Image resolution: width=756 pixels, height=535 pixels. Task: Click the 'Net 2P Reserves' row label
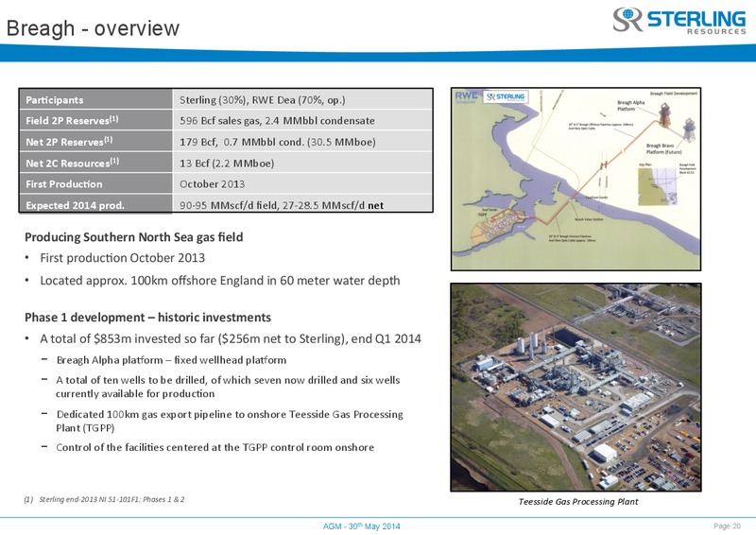pyautogui.click(x=95, y=142)
